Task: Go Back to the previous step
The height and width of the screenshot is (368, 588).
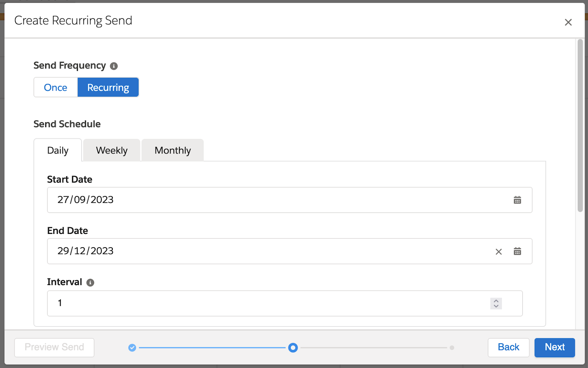Action: click(508, 347)
